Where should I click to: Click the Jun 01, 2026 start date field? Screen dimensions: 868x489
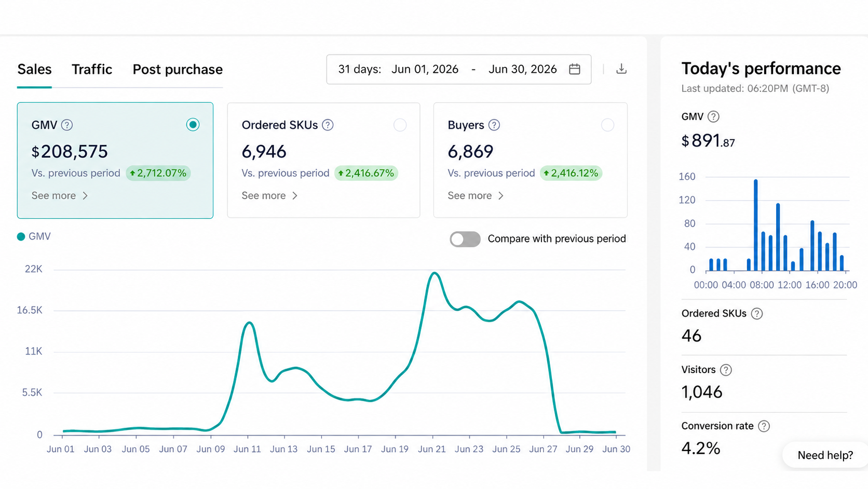[425, 69]
